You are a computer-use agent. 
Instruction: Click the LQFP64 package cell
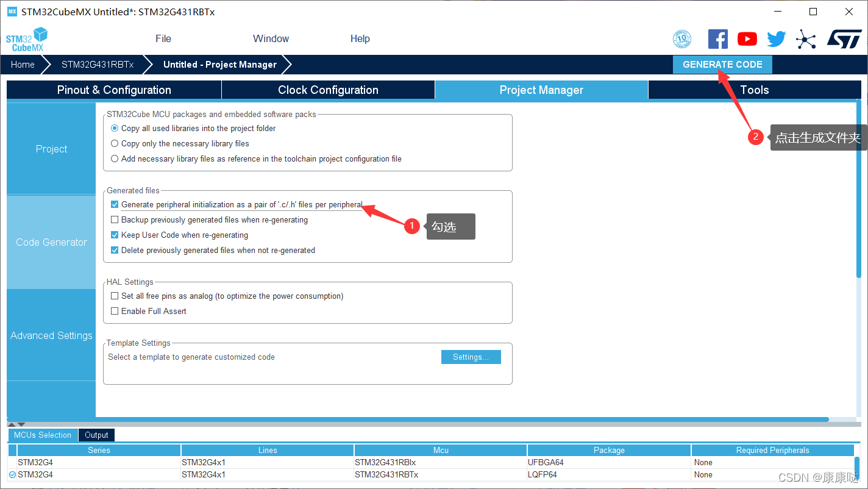point(609,474)
